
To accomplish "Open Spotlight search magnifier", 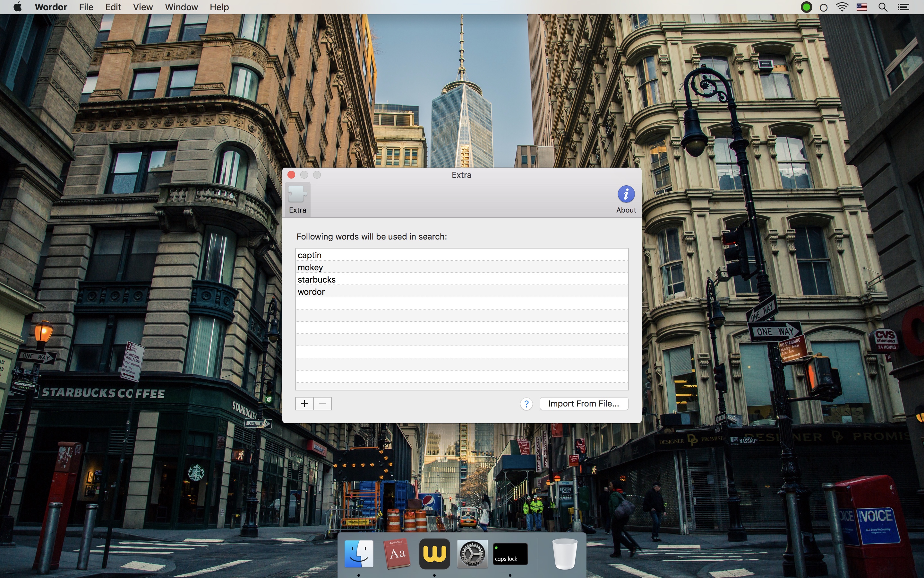I will [883, 7].
